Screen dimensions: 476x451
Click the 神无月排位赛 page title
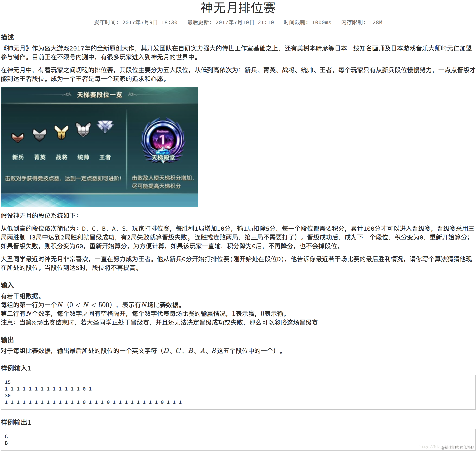(238, 8)
